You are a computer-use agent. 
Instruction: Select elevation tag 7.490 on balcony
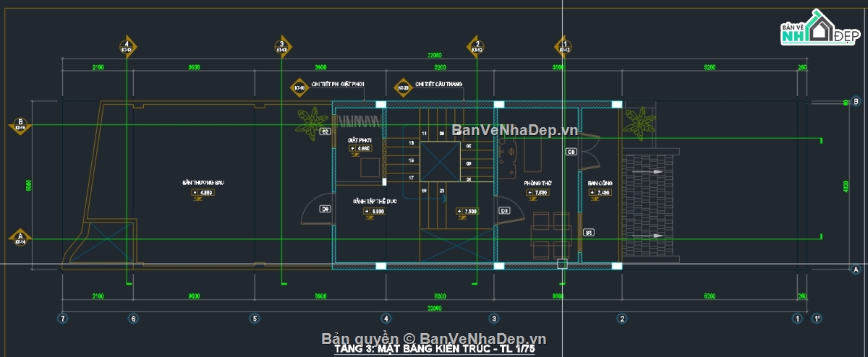pyautogui.click(x=600, y=193)
